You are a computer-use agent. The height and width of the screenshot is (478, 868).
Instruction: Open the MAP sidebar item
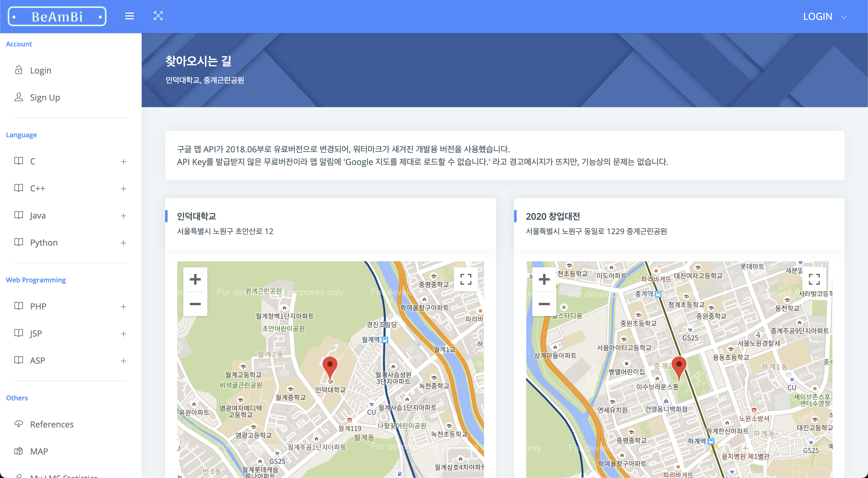click(x=39, y=451)
